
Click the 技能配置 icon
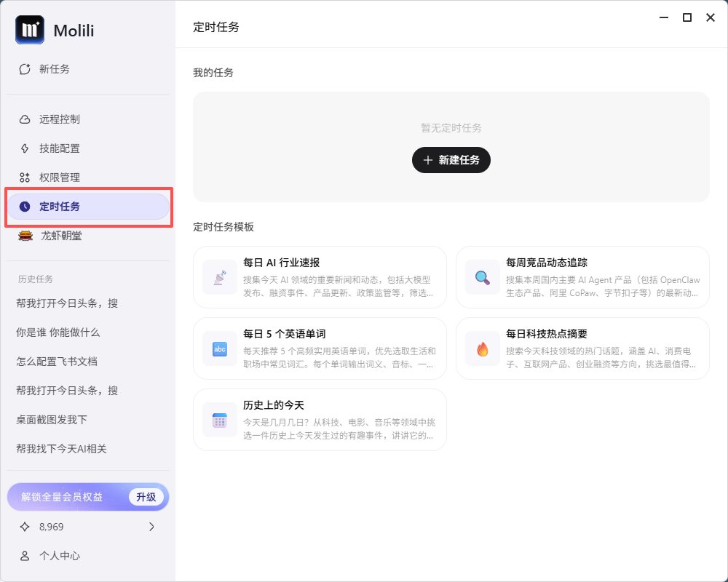pos(24,148)
